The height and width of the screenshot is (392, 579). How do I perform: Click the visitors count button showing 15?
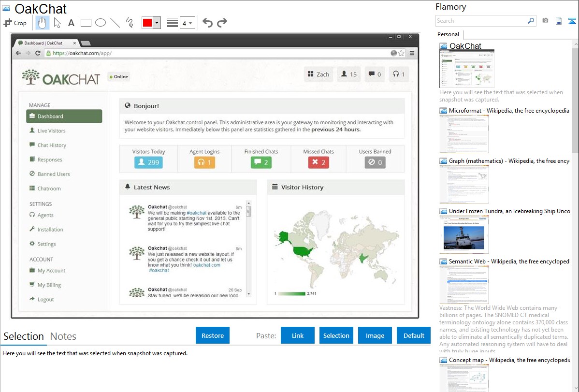348,74
